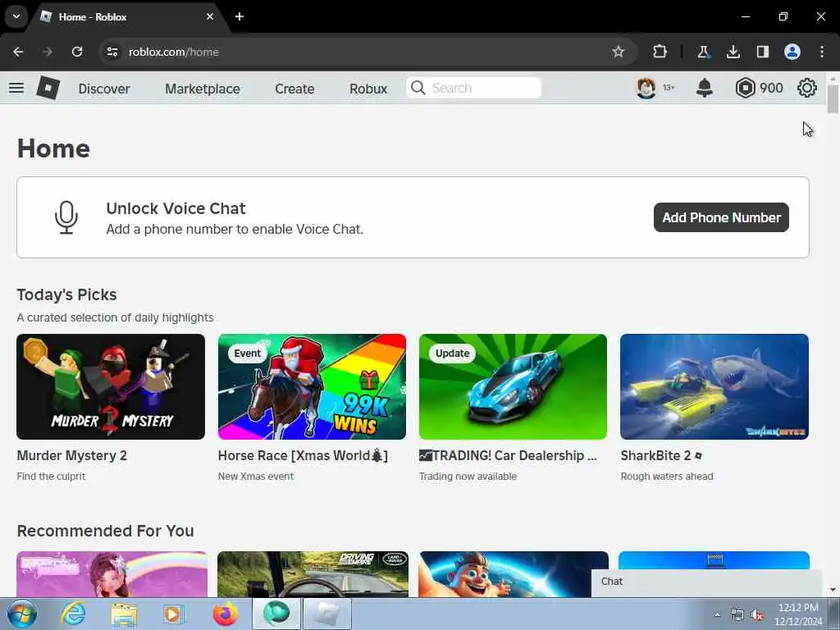Click the Roblox Search input field
The height and width of the screenshot is (630, 840).
(473, 88)
